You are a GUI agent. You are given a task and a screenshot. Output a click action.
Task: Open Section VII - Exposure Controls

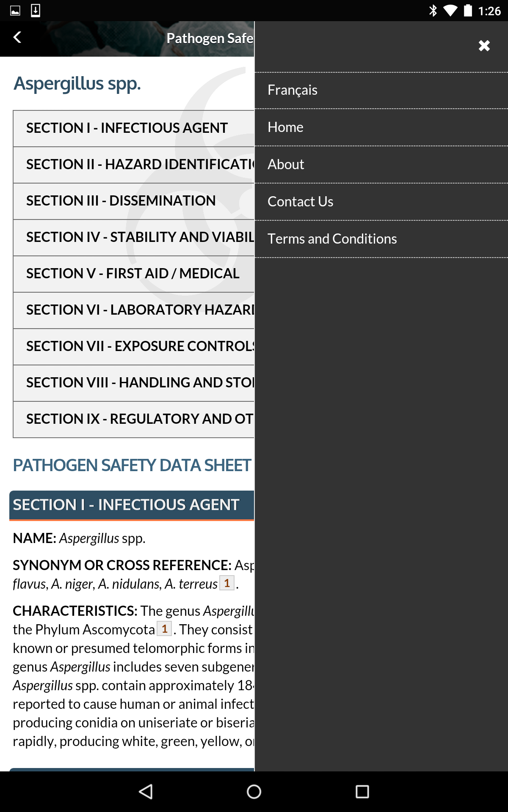click(x=134, y=346)
